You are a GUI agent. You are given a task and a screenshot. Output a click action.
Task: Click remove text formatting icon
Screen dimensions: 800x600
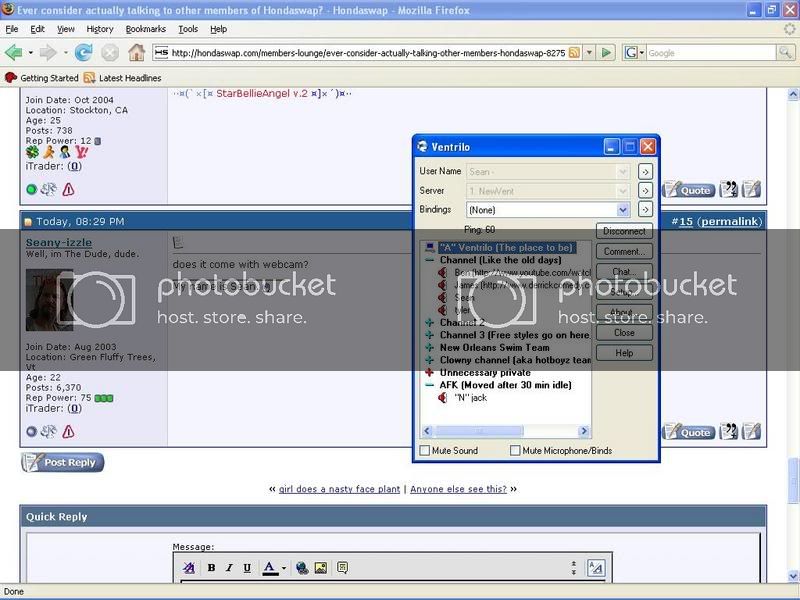click(x=189, y=568)
